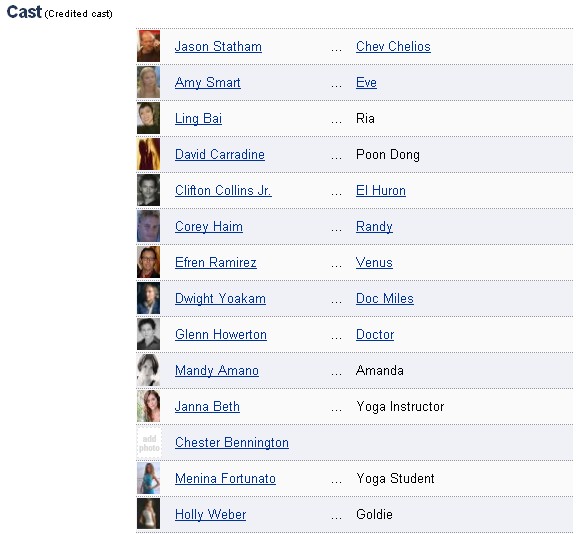576x534 pixels.
Task: Click Jason Statham's headshot thumbnail
Action: (x=148, y=46)
